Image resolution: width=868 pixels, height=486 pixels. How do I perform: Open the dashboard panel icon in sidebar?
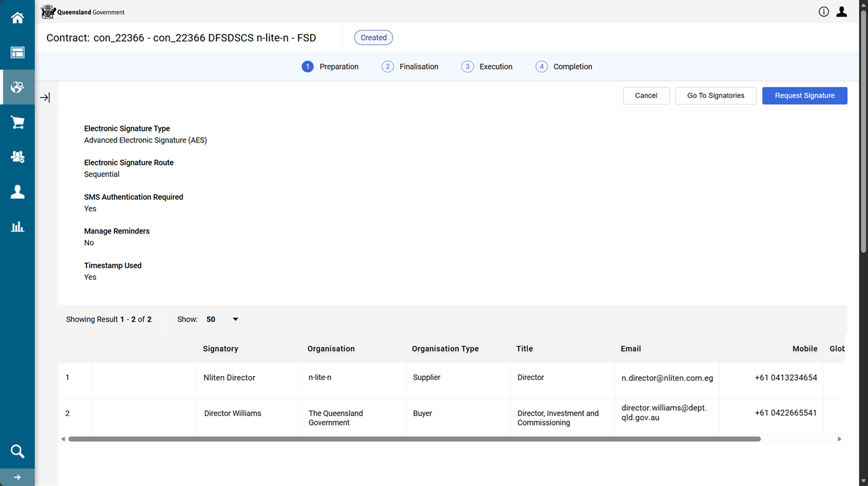click(x=18, y=53)
